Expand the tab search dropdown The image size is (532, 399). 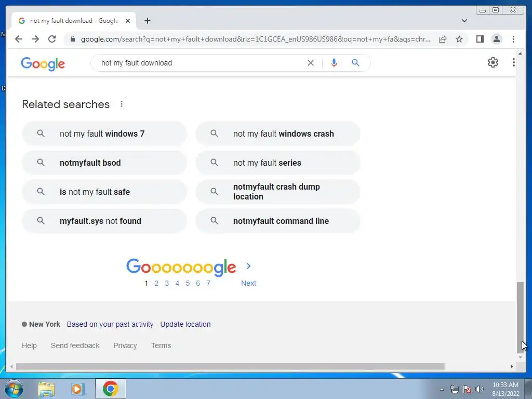464,21
